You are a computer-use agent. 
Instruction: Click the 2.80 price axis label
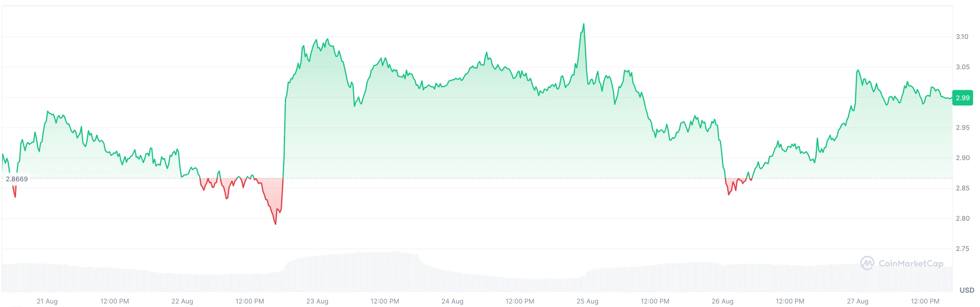pos(963,218)
